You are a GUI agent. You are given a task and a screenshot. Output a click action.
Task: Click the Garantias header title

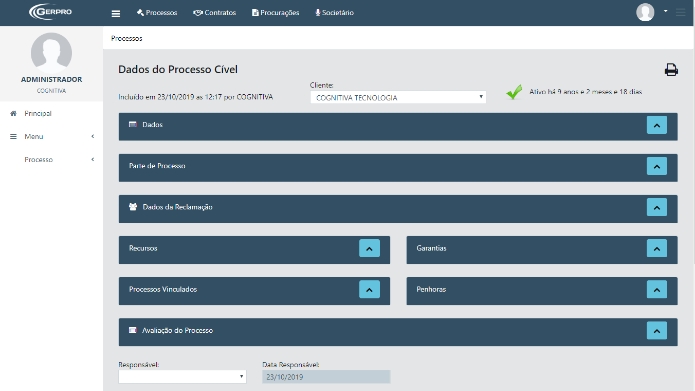(431, 248)
